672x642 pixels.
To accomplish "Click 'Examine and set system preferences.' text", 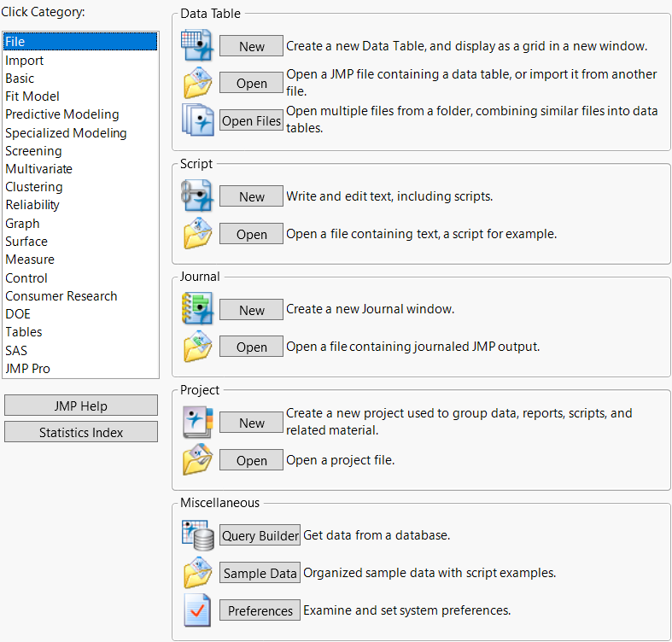I will pyautogui.click(x=407, y=610).
